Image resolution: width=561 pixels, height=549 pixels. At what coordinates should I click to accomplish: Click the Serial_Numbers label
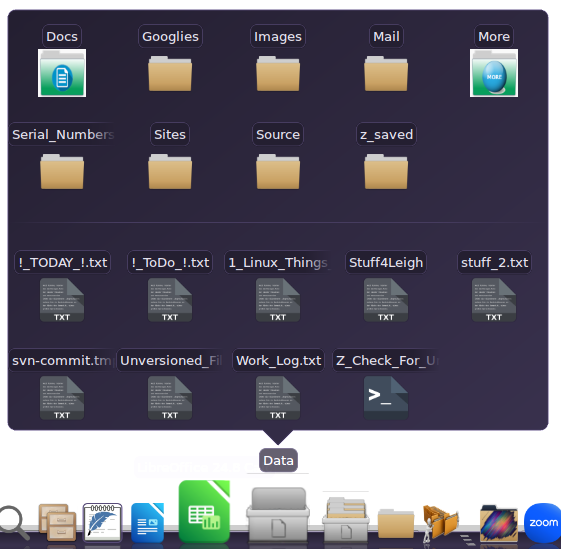[x=62, y=134]
